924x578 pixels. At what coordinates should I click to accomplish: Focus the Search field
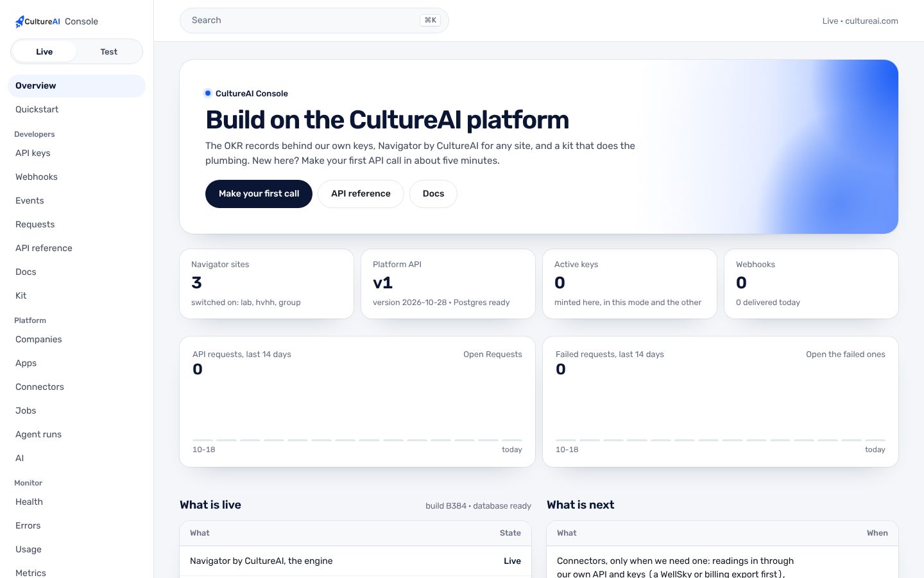click(x=314, y=21)
